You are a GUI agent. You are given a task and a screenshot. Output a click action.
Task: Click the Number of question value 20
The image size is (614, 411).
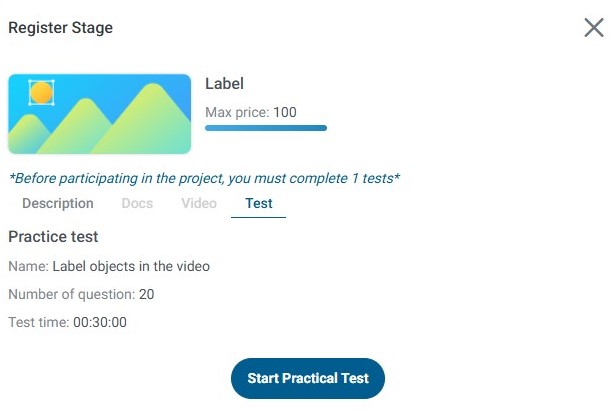click(x=147, y=294)
